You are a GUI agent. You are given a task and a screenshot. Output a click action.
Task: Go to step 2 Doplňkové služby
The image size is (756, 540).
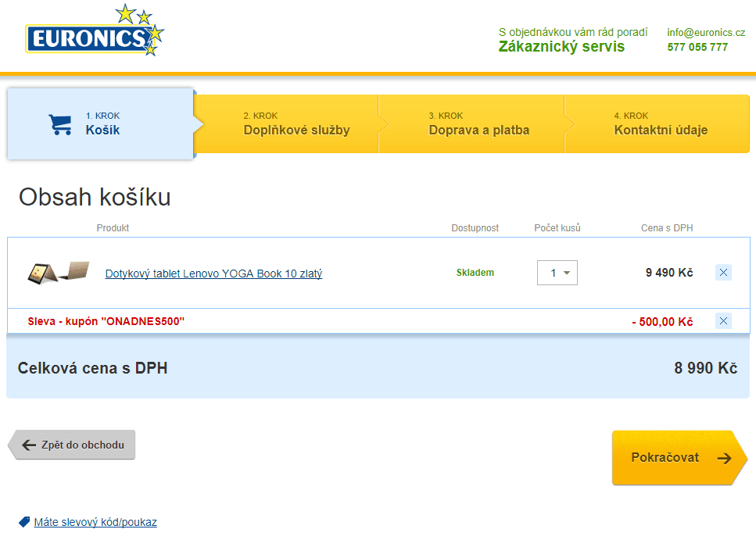tap(286, 124)
